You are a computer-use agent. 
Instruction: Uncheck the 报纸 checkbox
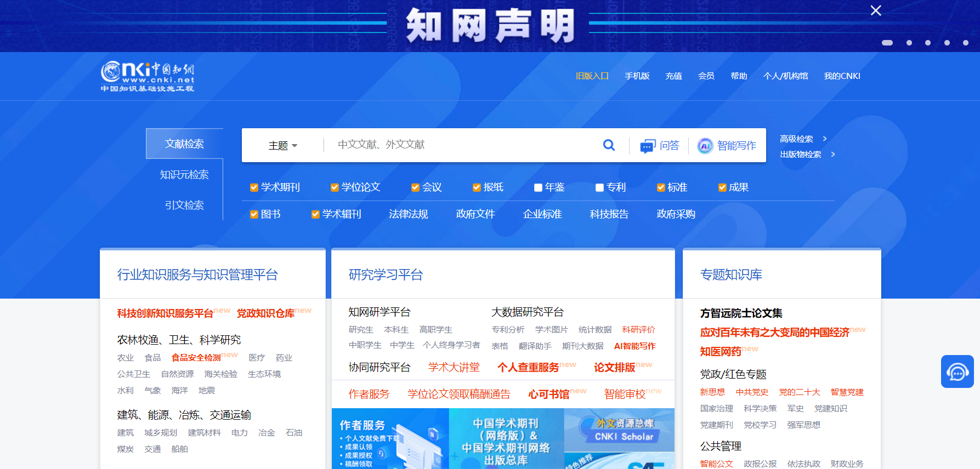pyautogui.click(x=477, y=187)
